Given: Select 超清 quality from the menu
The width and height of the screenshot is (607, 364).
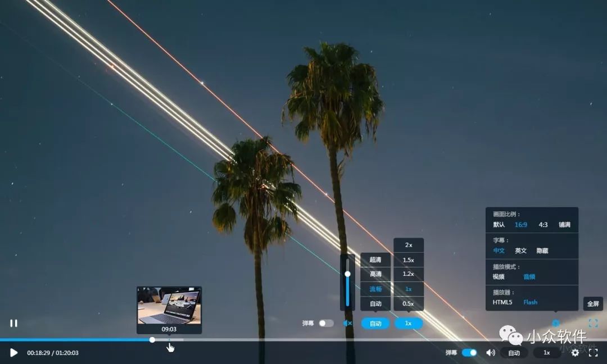Looking at the screenshot, I should click(375, 260).
